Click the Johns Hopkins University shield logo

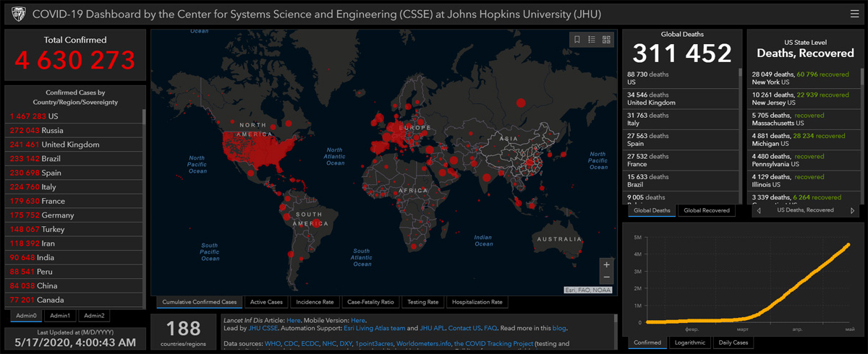pyautogui.click(x=19, y=14)
